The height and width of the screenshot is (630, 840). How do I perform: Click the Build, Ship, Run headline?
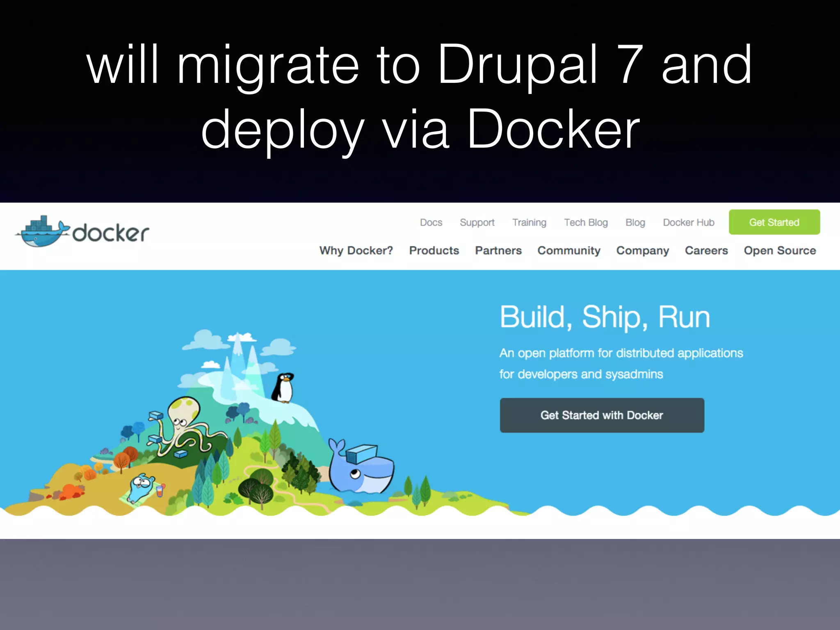coord(605,317)
